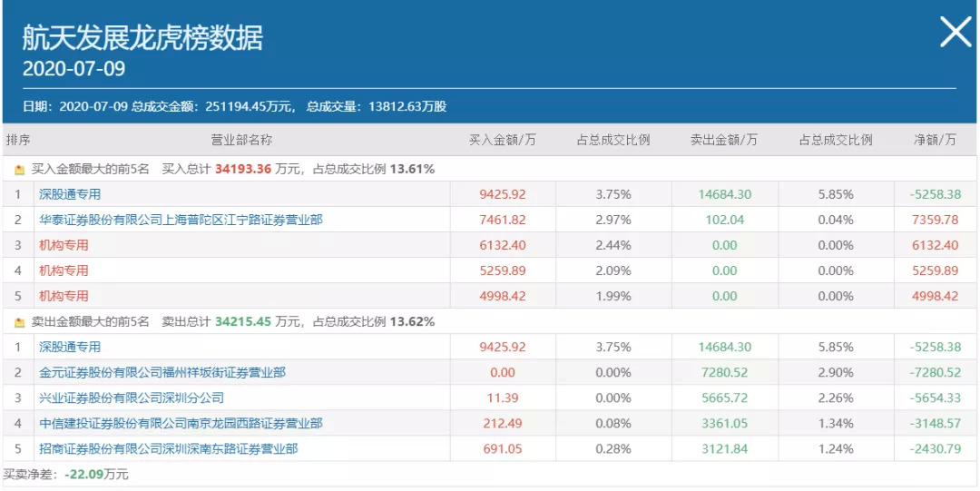Open 金元证券福州杨桥街证券营业部 link
The width and height of the screenshot is (980, 491).
tap(162, 372)
